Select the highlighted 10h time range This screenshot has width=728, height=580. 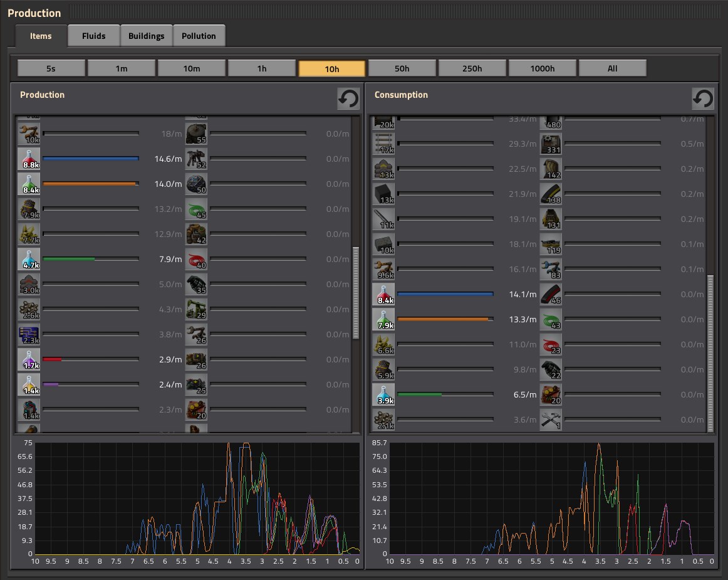[332, 69]
